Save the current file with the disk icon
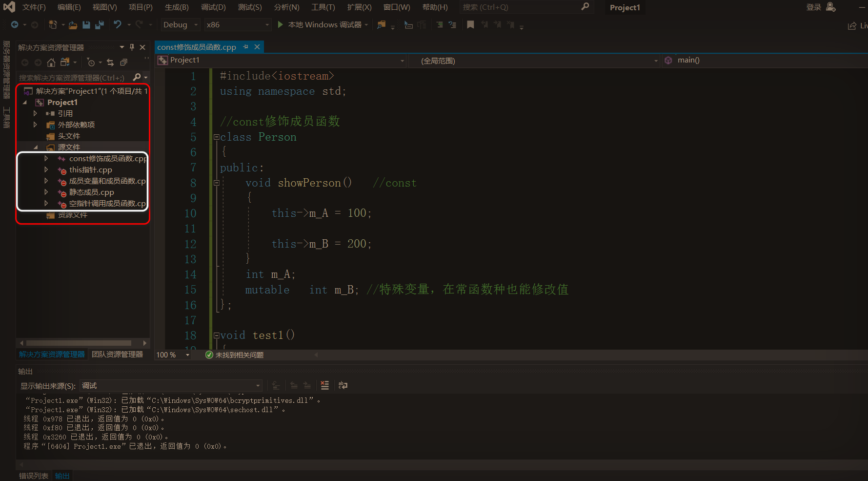Viewport: 868px width, 481px height. pyautogui.click(x=86, y=24)
